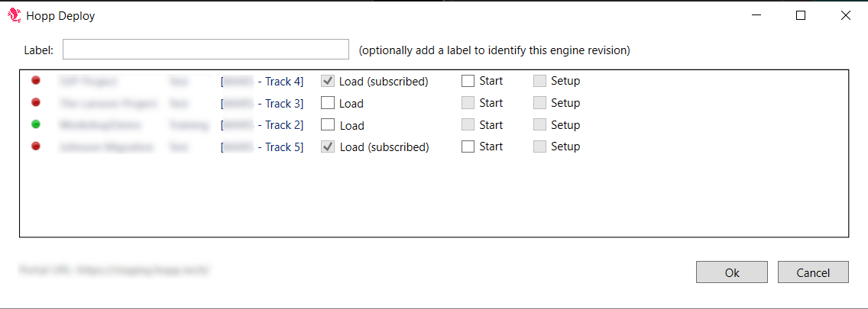Viewport: 868px width, 309px height.
Task: Toggle Load (subscribed) checkbox for Track 5
Action: pyautogui.click(x=328, y=146)
